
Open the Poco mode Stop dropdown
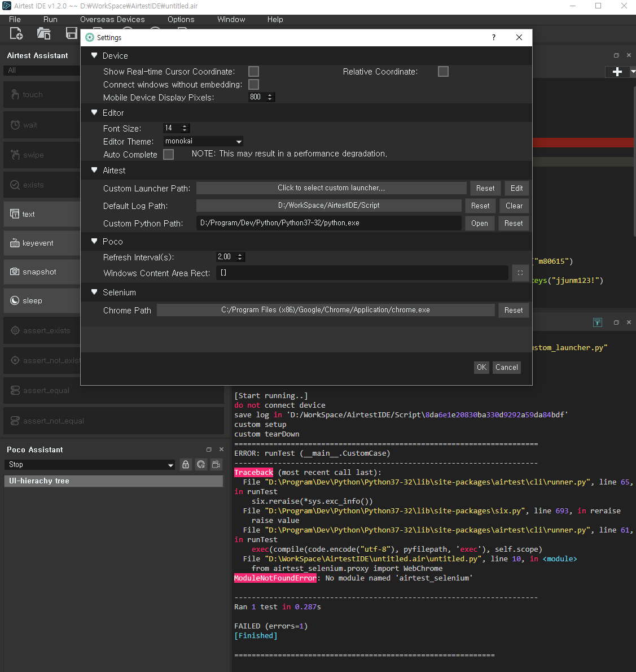pos(90,465)
